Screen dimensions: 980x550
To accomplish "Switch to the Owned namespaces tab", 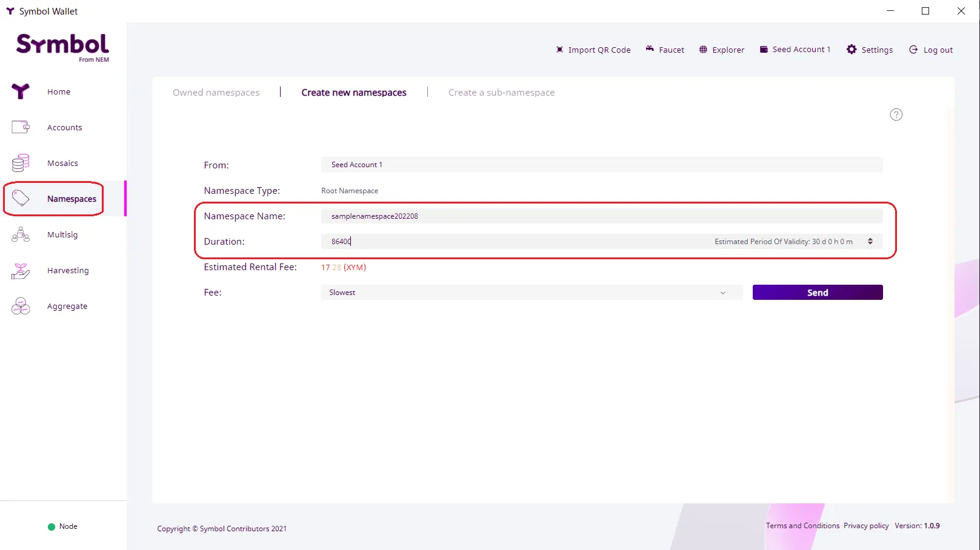I will pyautogui.click(x=216, y=93).
